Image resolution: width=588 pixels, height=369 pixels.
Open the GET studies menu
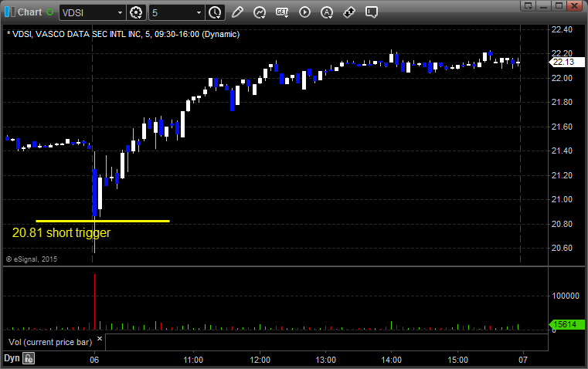click(282, 12)
